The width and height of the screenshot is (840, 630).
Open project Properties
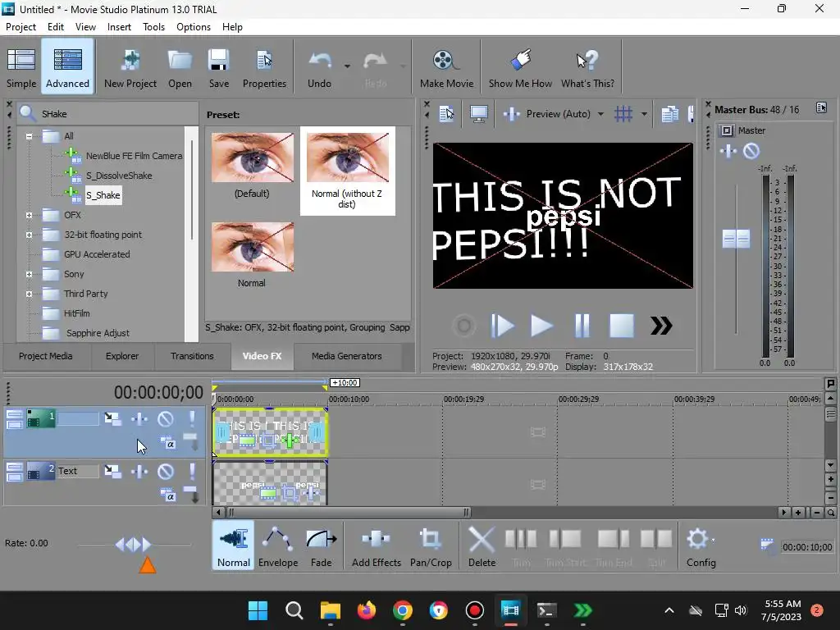[264, 67]
